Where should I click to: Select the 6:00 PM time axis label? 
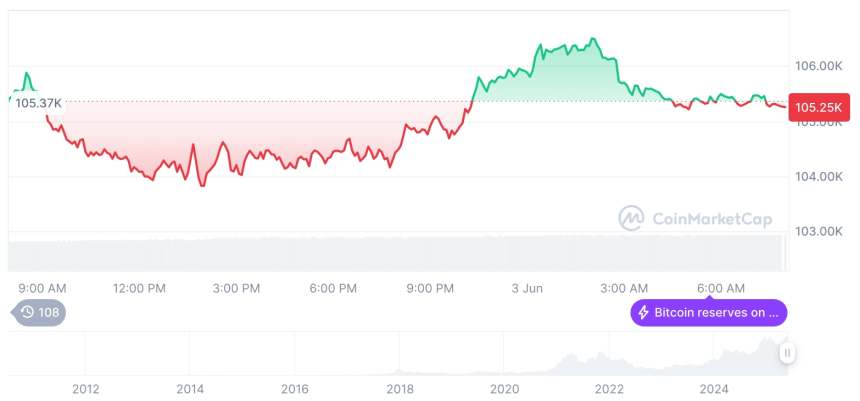[333, 288]
